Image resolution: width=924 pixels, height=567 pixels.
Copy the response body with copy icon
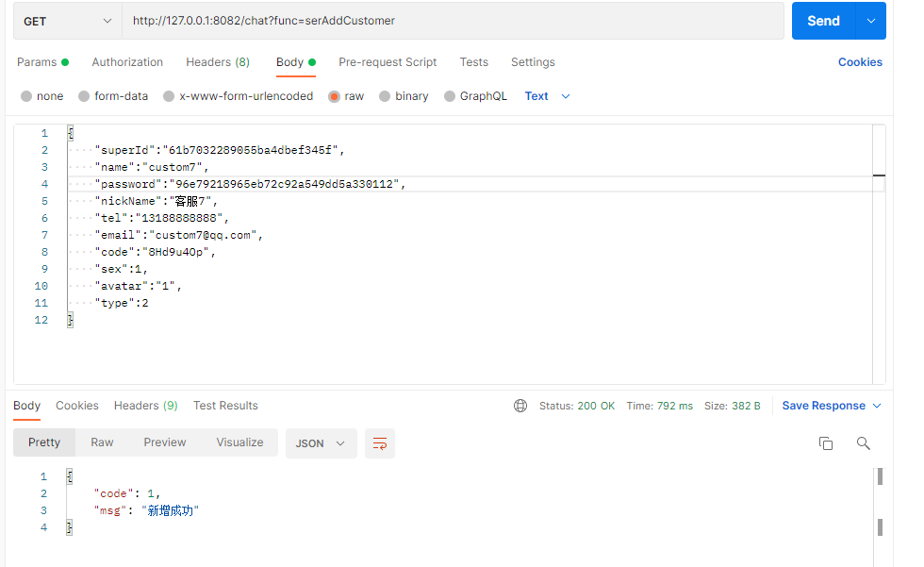pyautogui.click(x=825, y=443)
